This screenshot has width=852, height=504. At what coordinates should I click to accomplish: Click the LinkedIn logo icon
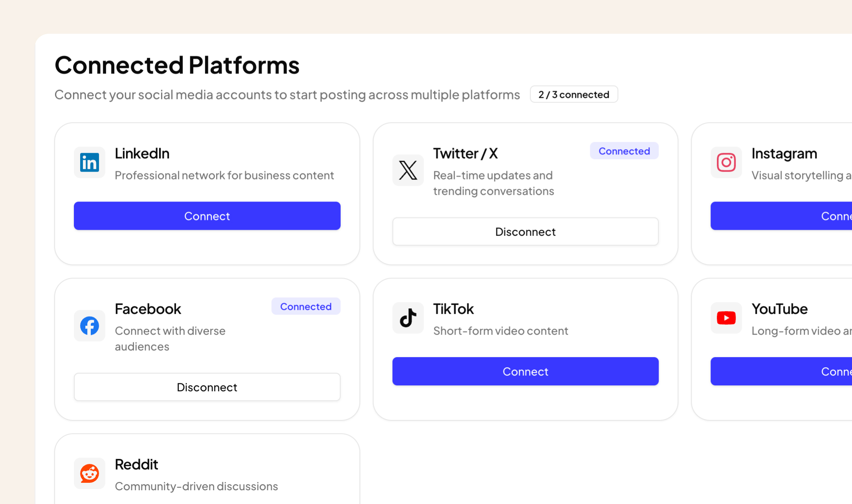pos(89,162)
